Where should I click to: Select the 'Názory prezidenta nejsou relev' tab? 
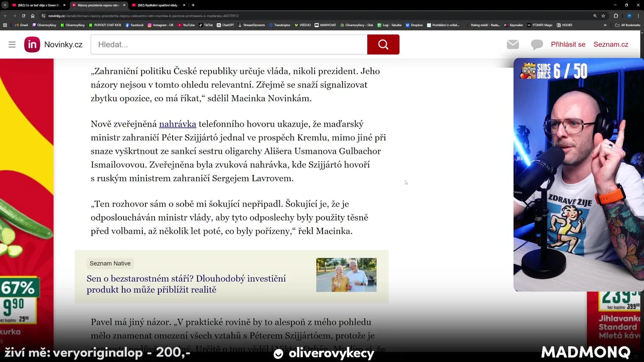pyautogui.click(x=98, y=5)
